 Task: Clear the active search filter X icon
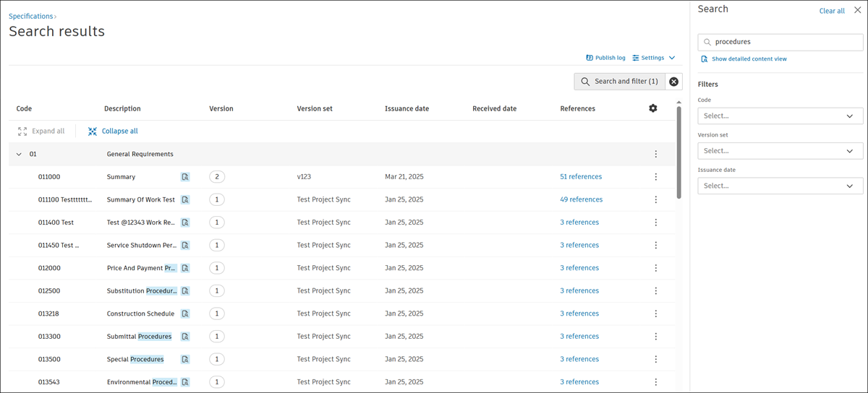click(674, 82)
